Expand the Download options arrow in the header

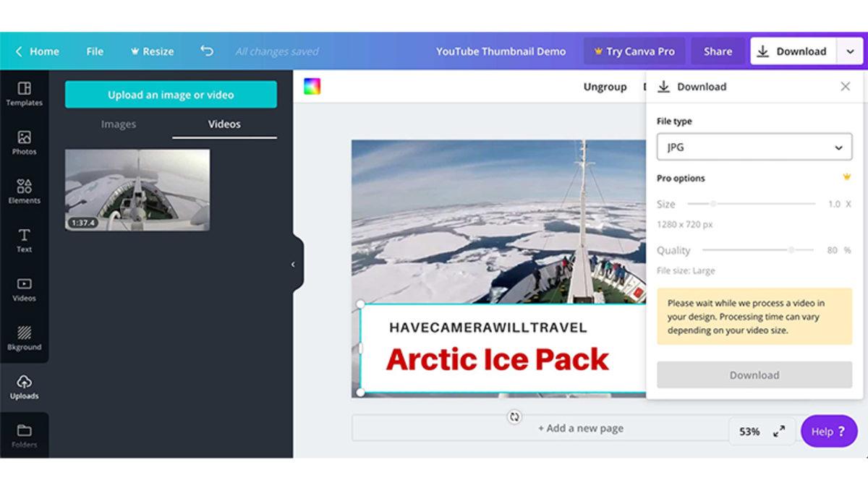coord(851,51)
